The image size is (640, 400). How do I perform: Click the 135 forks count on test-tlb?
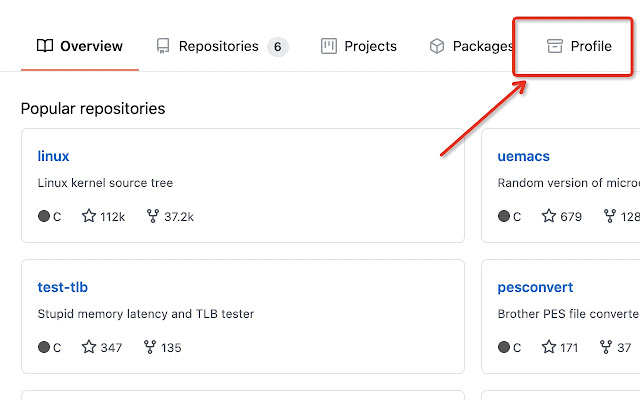click(171, 348)
